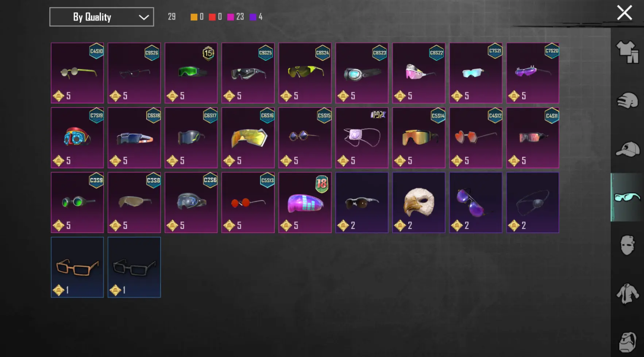Open the backpack category icon
The image size is (644, 357).
coord(627,342)
